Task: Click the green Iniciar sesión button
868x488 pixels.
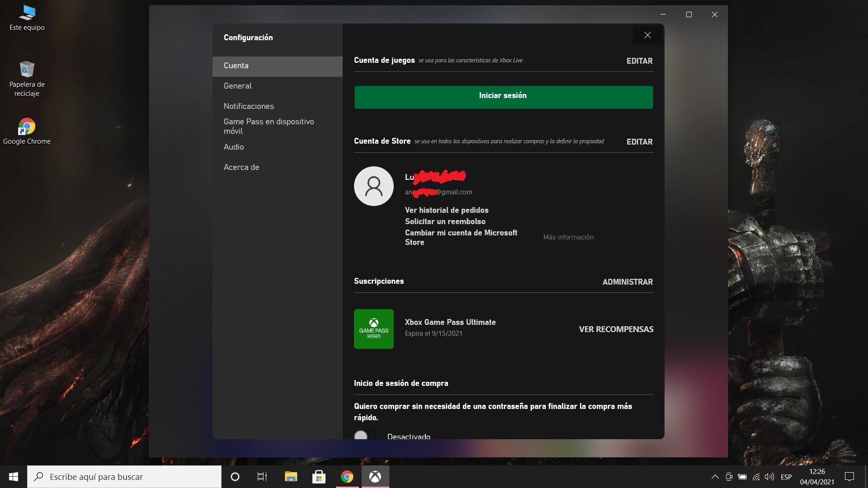Action: (504, 97)
